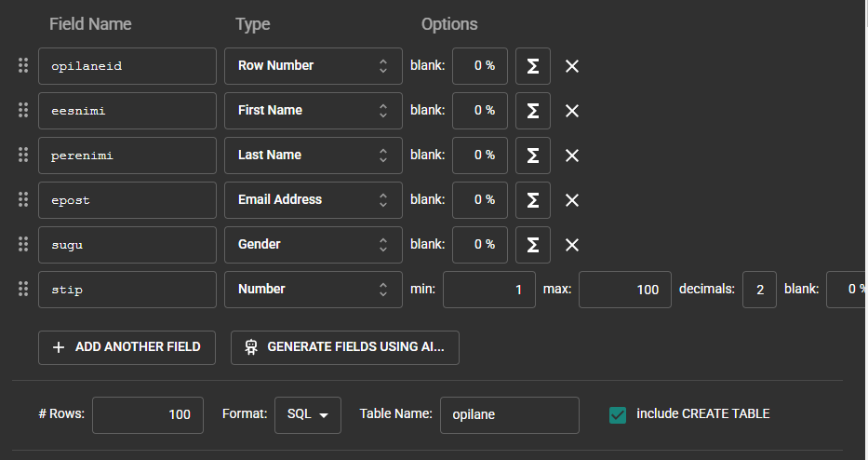Open the formula editor for eesnimi row
This screenshot has height=460, width=868.
(x=533, y=111)
